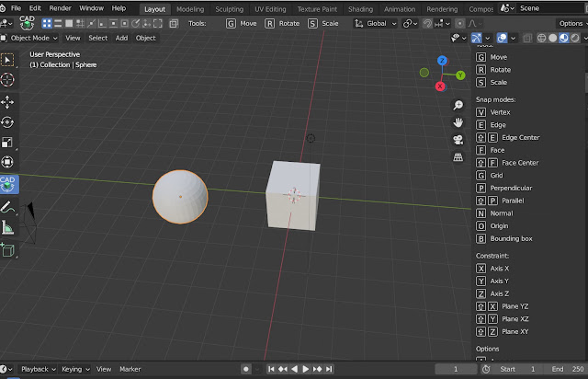Click the R Rotate tool in header
The width and height of the screenshot is (588, 379).
click(x=282, y=24)
